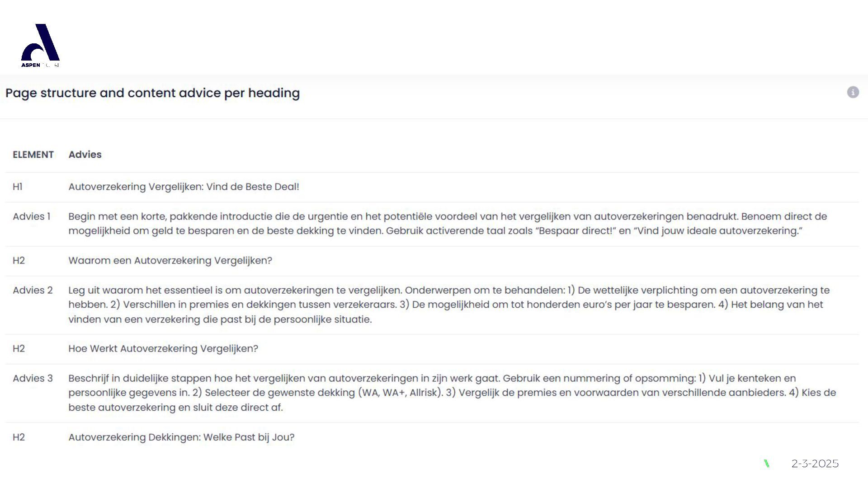Click the 'Page structure and content advice' title

[152, 93]
